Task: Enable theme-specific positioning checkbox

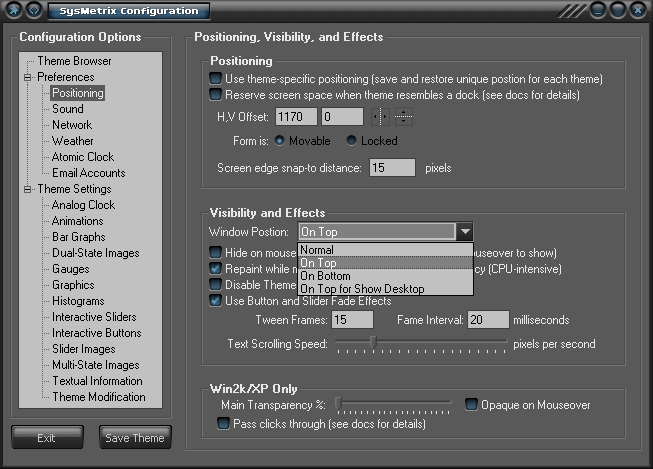Action: (x=215, y=78)
